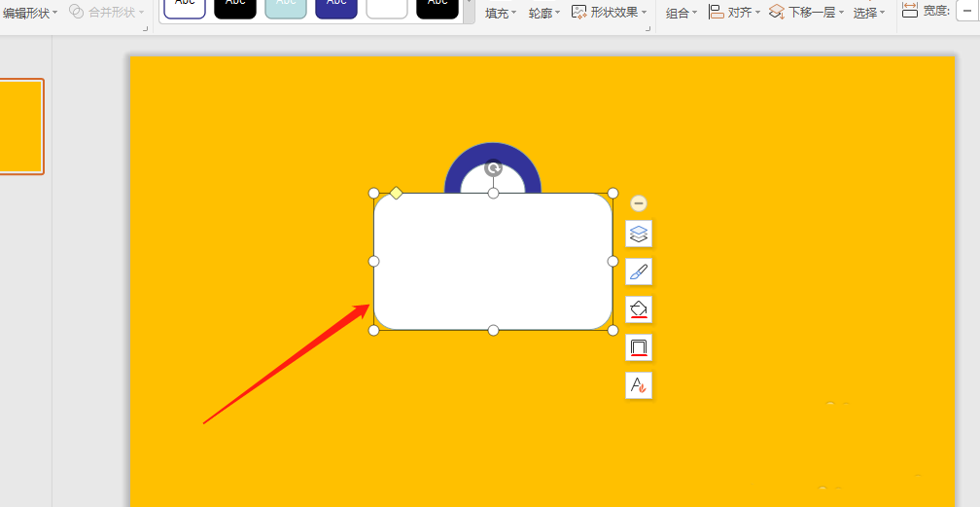Open the 编辑形状 dropdown in the ribbon
Image resolution: width=980 pixels, height=507 pixels.
click(x=30, y=13)
